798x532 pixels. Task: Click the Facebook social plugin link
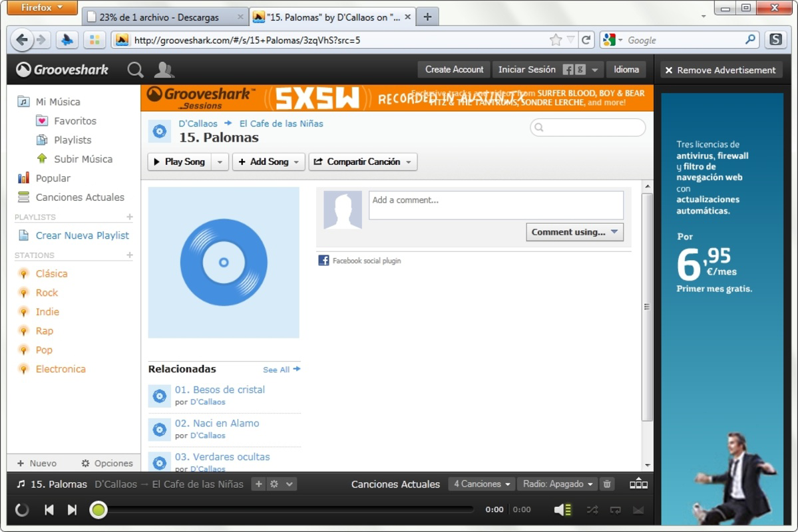(367, 261)
